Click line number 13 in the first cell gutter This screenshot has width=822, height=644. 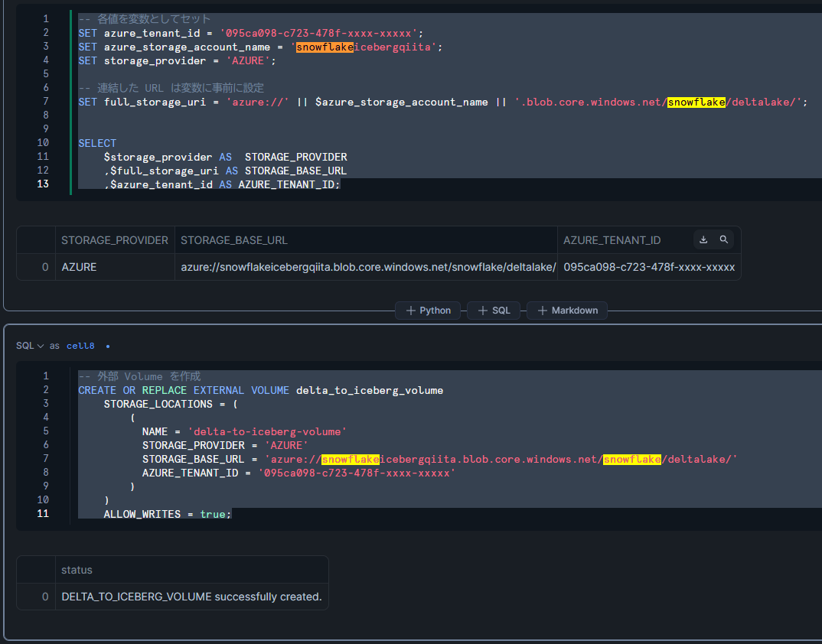pyautogui.click(x=43, y=184)
